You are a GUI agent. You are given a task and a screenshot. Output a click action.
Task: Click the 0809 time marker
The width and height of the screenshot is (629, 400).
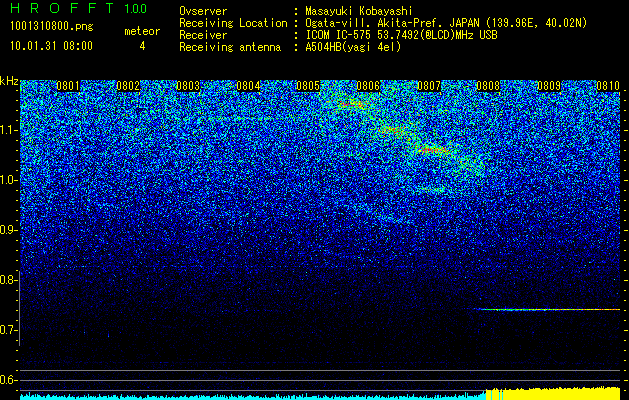click(x=548, y=86)
